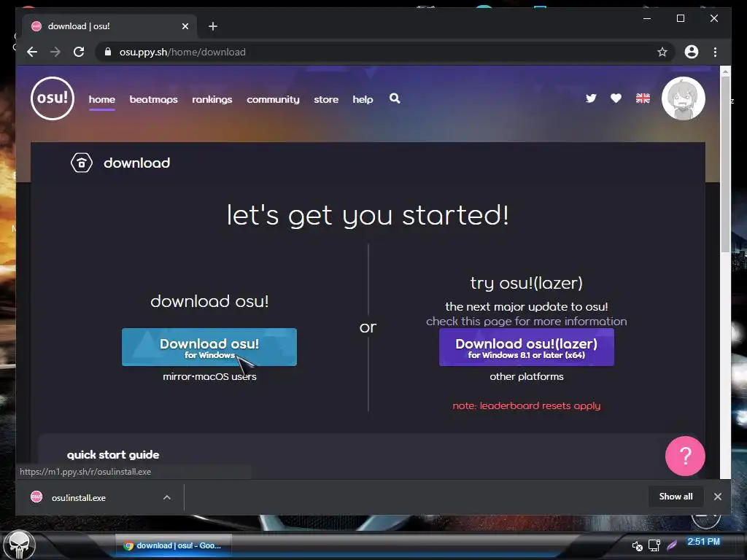Click Show all downloads
Screen dimensions: 747x560
pos(676,496)
